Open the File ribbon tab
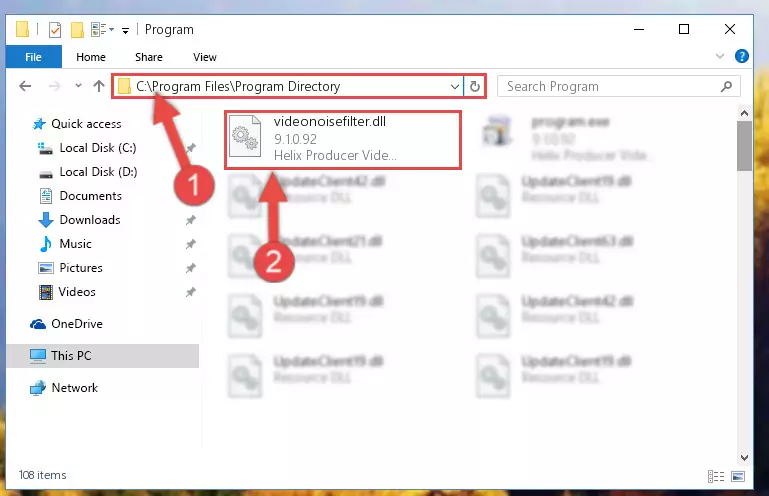Viewport: 769px width, 496px height. 33,57
